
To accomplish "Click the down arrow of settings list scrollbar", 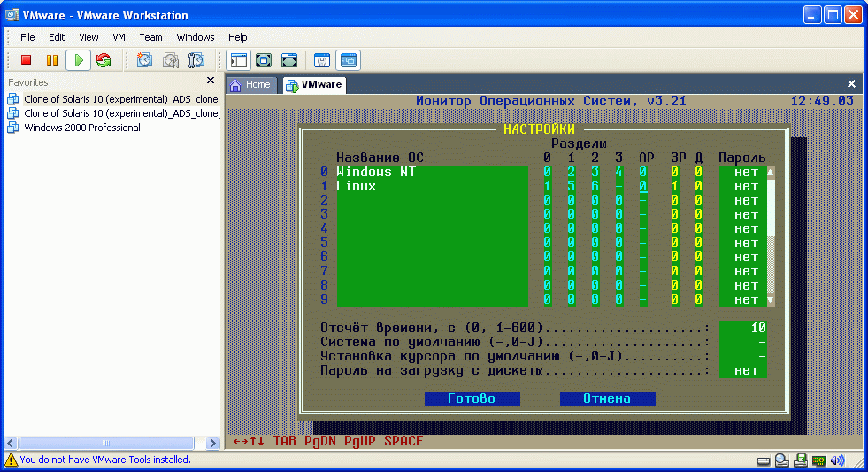I will pyautogui.click(x=770, y=299).
